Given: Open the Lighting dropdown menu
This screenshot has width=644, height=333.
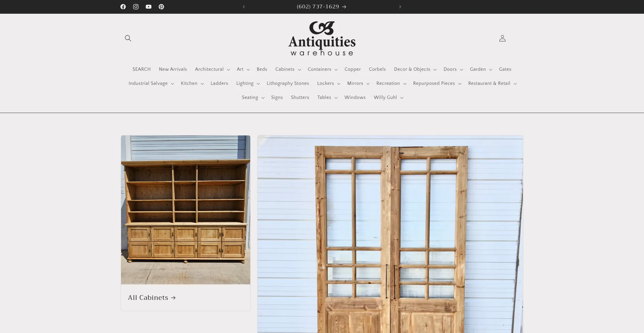Looking at the screenshot, I should tap(248, 84).
